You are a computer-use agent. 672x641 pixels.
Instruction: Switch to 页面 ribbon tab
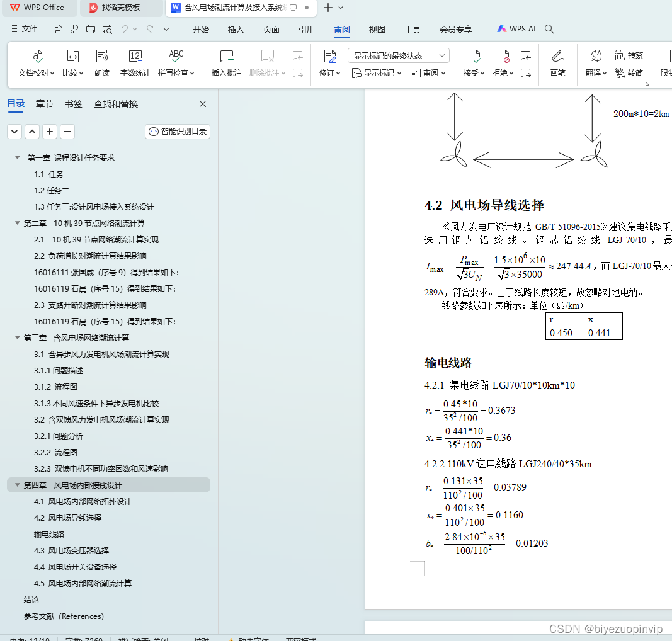coord(271,30)
